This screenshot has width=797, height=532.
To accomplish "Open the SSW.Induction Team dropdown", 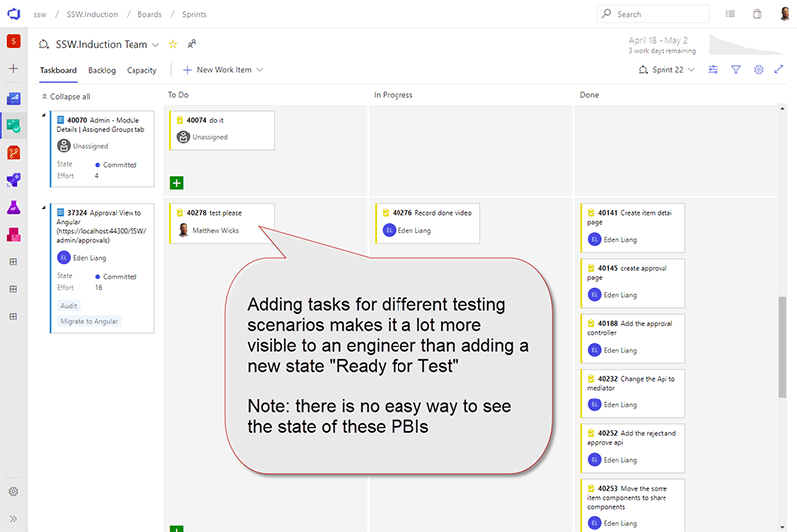I will [155, 45].
